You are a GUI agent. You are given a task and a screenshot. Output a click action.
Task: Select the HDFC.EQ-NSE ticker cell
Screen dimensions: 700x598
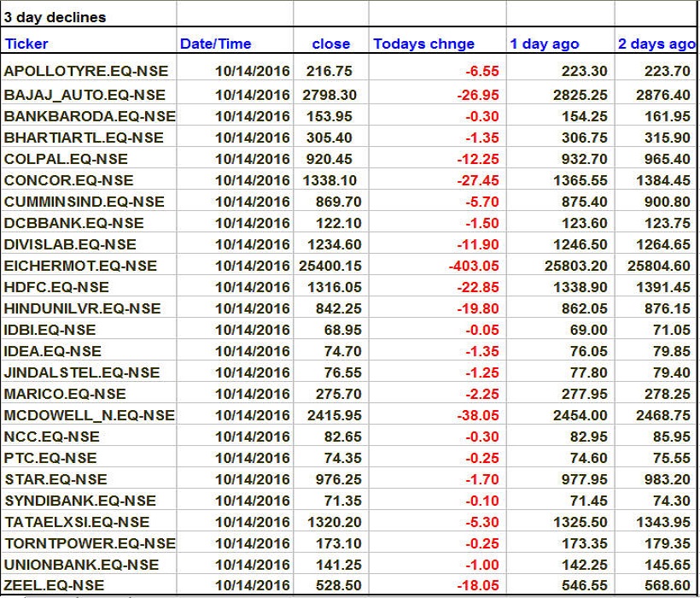pyautogui.click(x=56, y=287)
